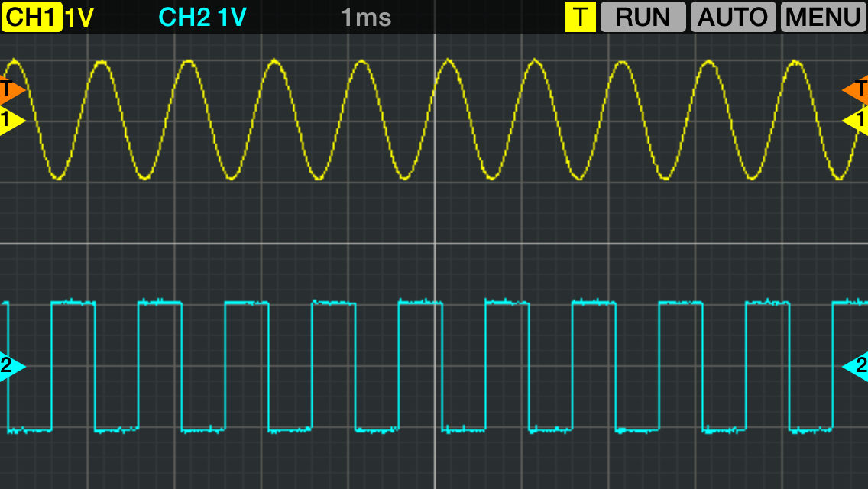The image size is (868, 489).
Task: Tap the bright vertical center cursor line
Action: [x=435, y=199]
